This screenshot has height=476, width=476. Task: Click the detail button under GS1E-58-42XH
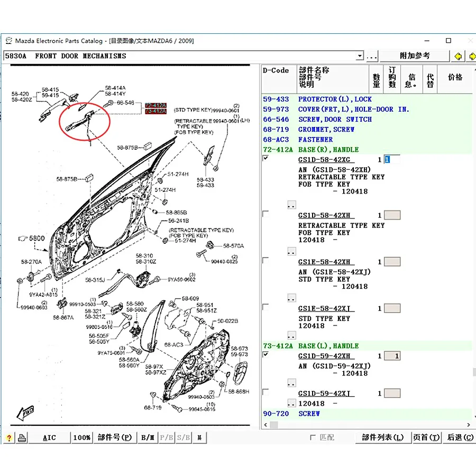click(x=291, y=298)
